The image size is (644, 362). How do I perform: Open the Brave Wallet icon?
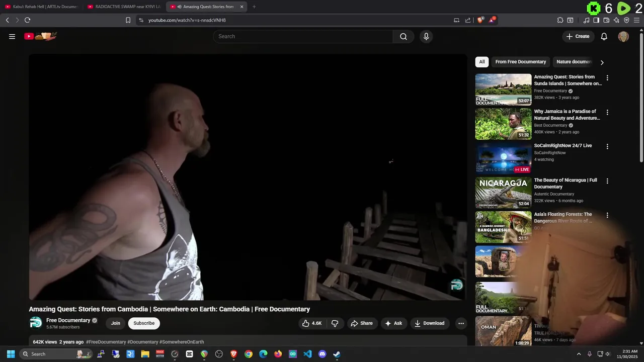[606, 20]
